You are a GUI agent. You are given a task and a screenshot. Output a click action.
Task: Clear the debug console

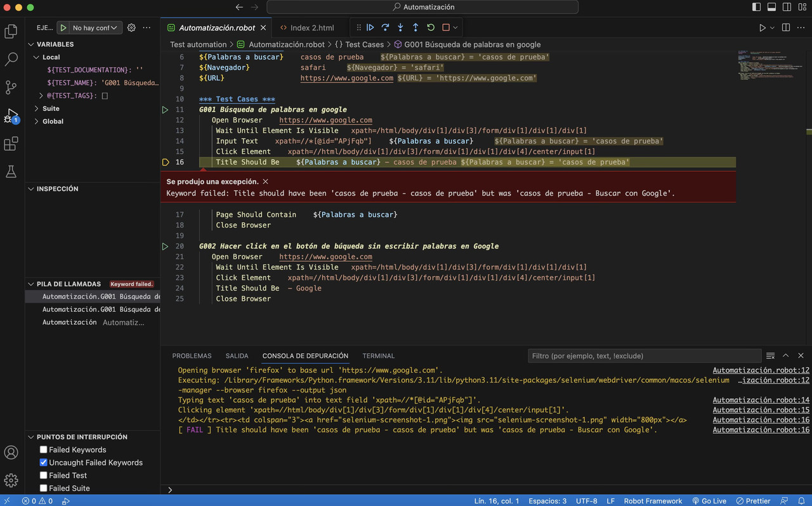[770, 356]
